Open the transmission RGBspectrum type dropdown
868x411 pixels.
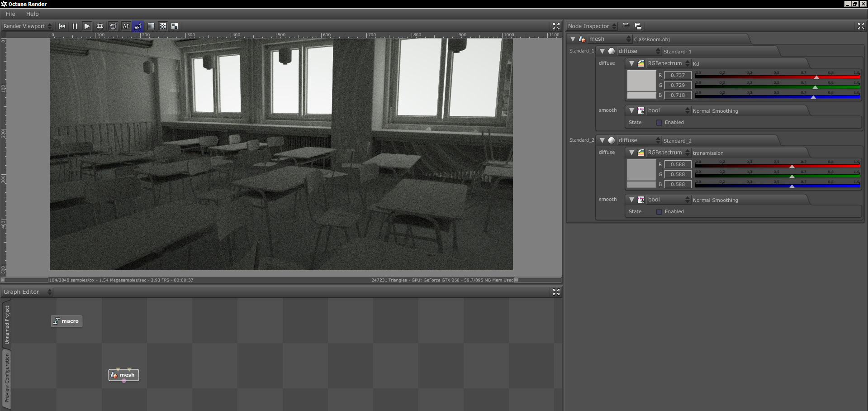669,153
